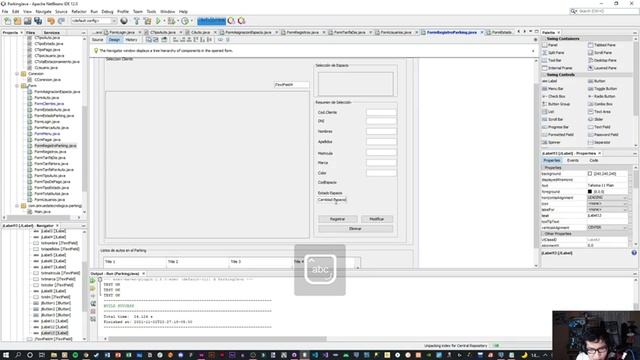Open the FormLogin.java editor tab

point(122,32)
